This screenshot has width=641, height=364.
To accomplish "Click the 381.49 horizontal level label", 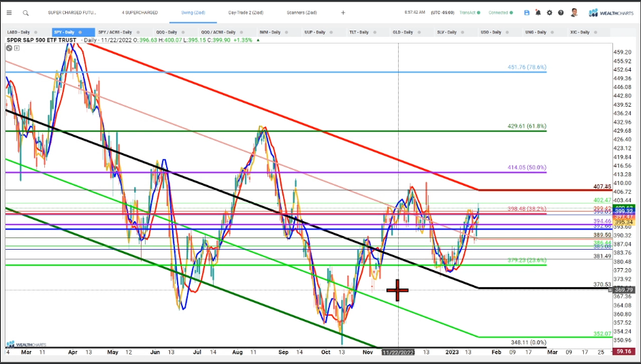I will [x=602, y=256].
